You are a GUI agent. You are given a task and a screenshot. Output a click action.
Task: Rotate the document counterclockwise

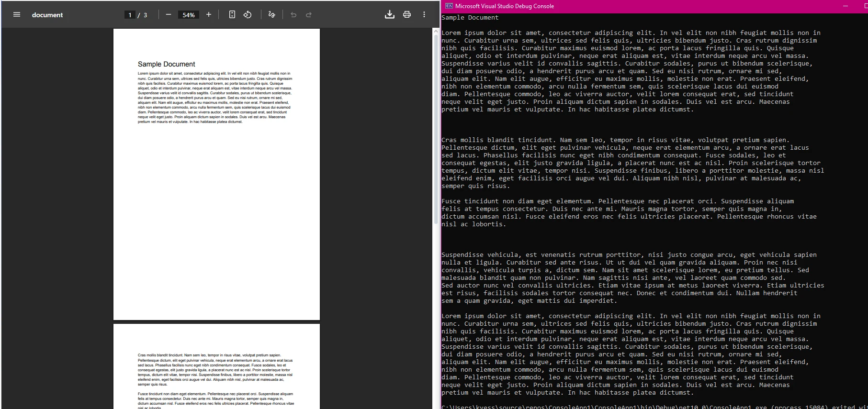click(248, 14)
